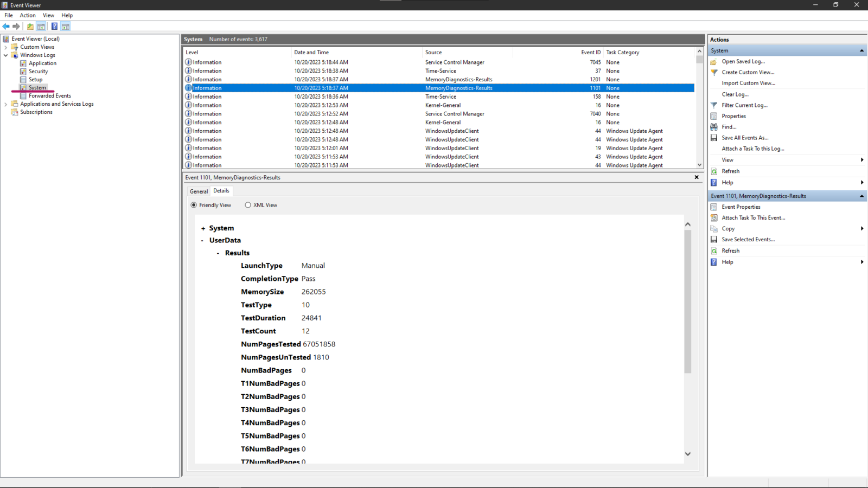Viewport: 868px width, 488px height.
Task: Switch to the General tab
Action: 199,191
